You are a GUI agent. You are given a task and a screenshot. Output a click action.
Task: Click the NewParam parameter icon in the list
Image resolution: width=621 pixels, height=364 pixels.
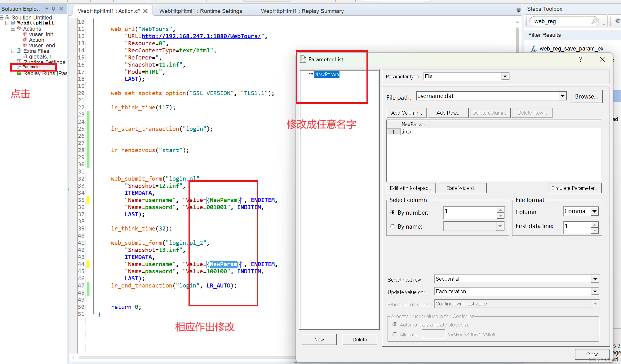coord(311,74)
